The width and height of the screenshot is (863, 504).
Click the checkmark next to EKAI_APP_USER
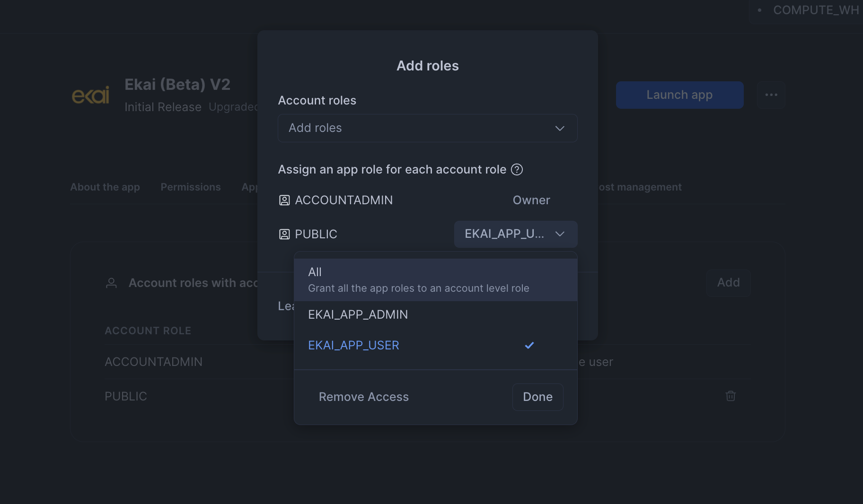click(x=529, y=345)
